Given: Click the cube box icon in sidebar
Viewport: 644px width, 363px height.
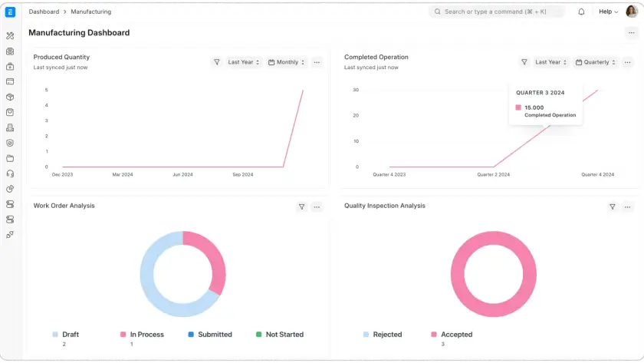Looking at the screenshot, I should coord(10,97).
